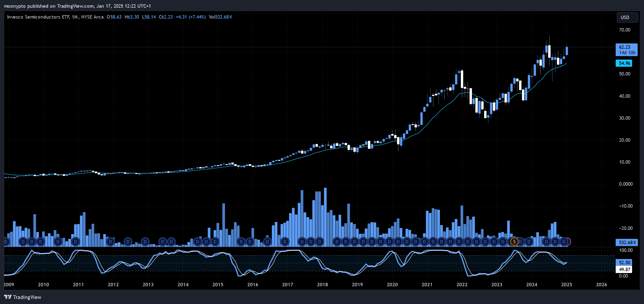This screenshot has width=644, height=304.
Task: Click the 2024 year on time axis
Action: (532, 285)
